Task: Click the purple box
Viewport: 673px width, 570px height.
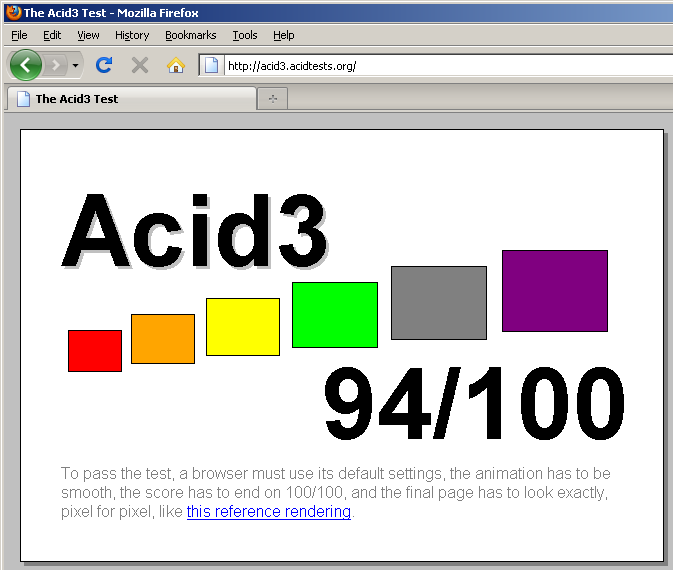Action: point(555,291)
